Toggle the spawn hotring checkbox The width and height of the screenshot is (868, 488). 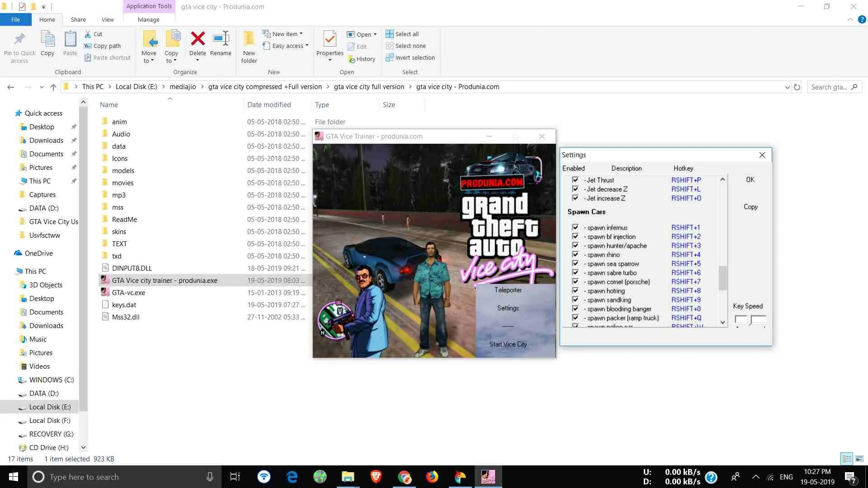click(x=575, y=291)
